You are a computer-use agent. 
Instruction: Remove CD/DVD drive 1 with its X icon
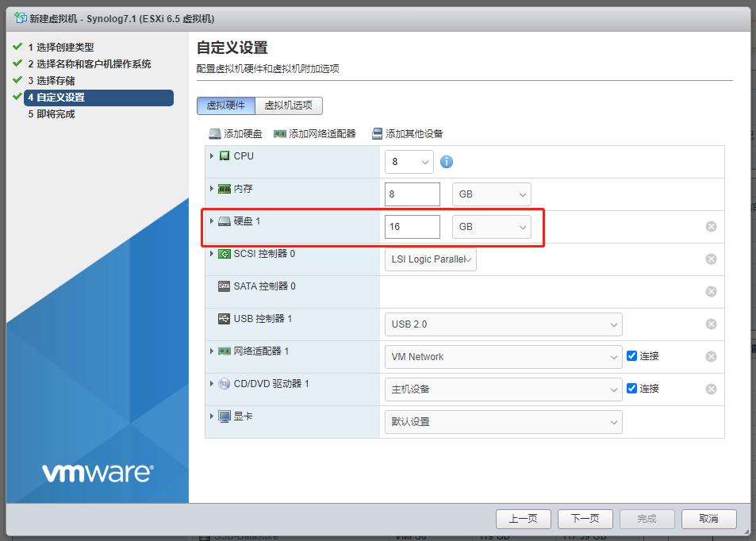711,389
